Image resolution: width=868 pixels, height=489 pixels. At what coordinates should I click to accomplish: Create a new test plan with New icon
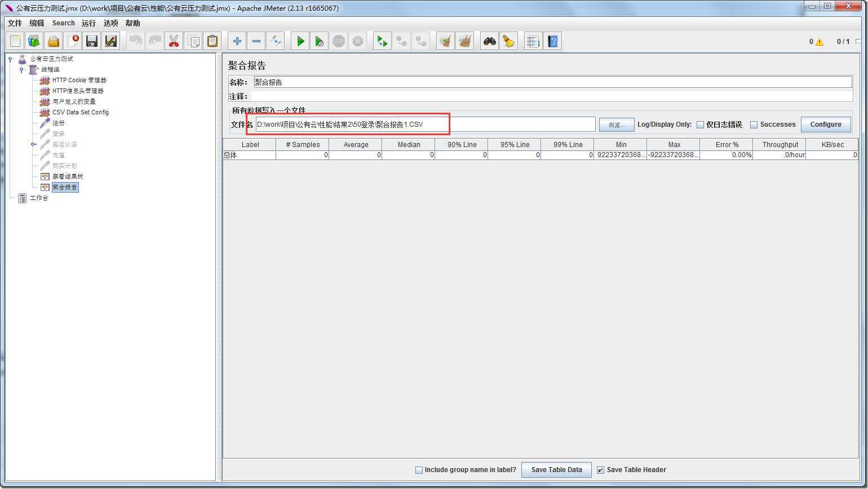(x=15, y=41)
